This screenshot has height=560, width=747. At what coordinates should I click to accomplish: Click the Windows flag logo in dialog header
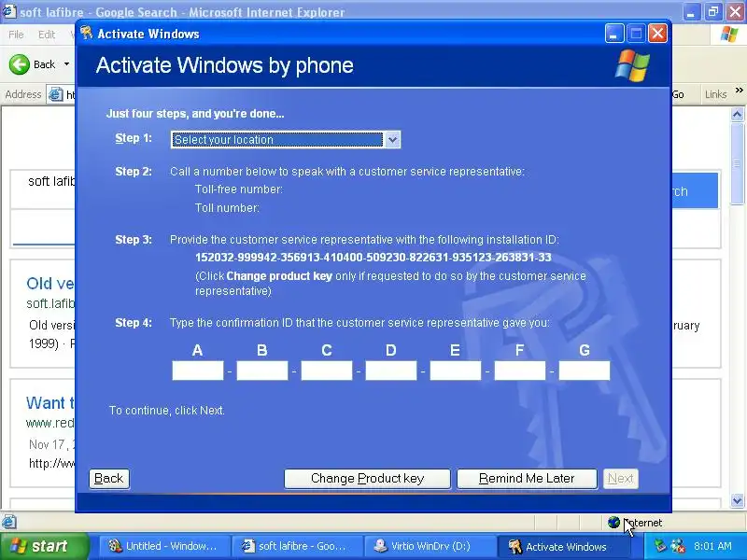click(x=632, y=65)
